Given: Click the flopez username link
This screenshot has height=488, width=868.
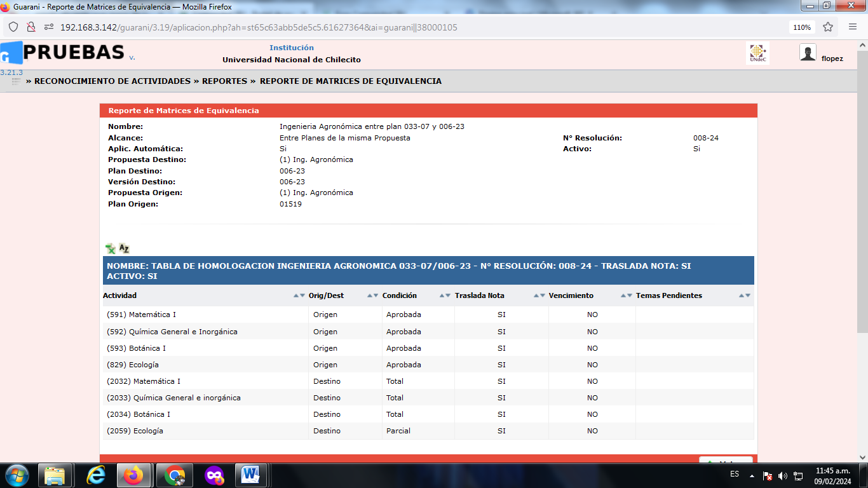Looking at the screenshot, I should coord(832,58).
